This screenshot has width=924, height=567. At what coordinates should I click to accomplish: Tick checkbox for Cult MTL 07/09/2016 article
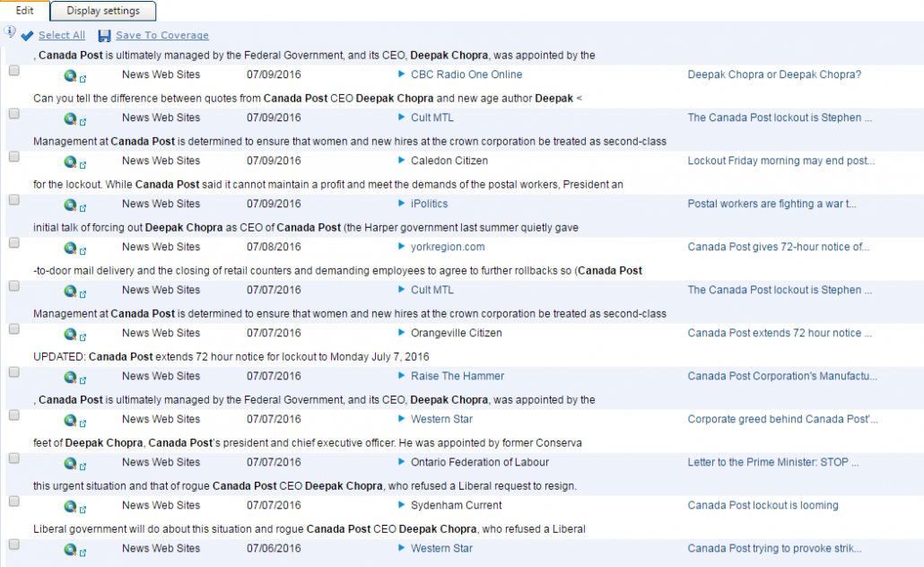14,114
